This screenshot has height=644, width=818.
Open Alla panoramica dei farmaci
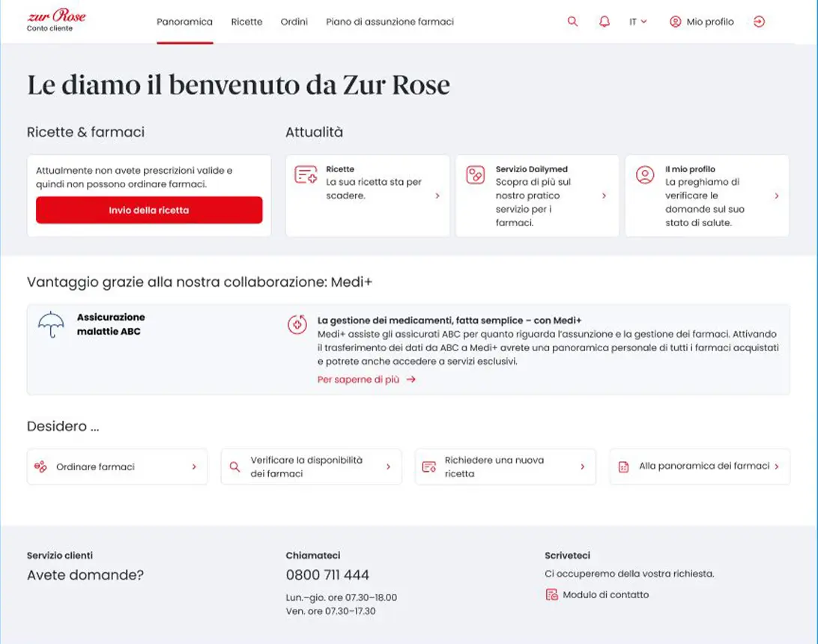tap(700, 467)
